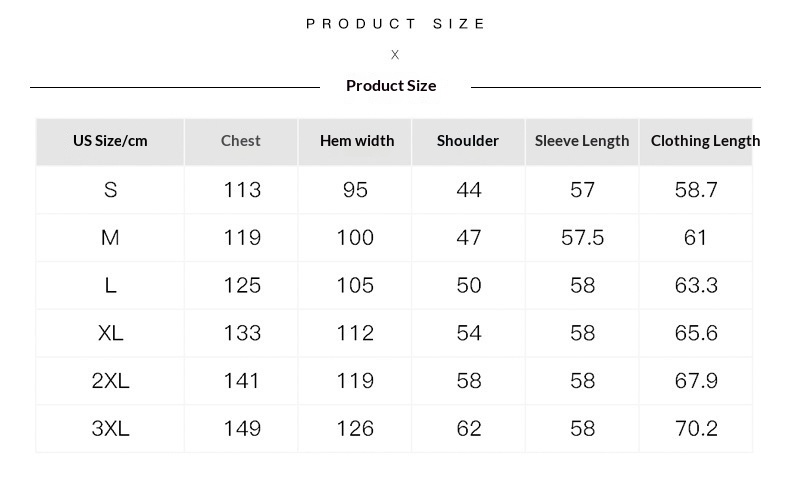Click the Hem width column header

click(x=357, y=141)
